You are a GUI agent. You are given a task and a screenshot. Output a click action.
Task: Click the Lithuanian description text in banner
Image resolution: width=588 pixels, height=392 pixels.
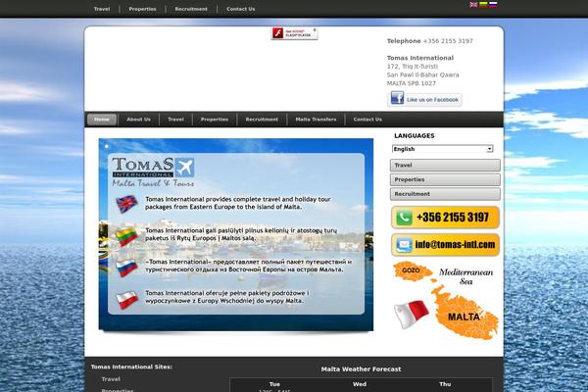[241, 234]
